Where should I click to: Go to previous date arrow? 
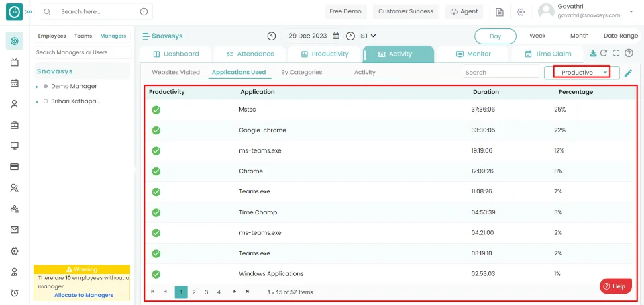coord(272,36)
